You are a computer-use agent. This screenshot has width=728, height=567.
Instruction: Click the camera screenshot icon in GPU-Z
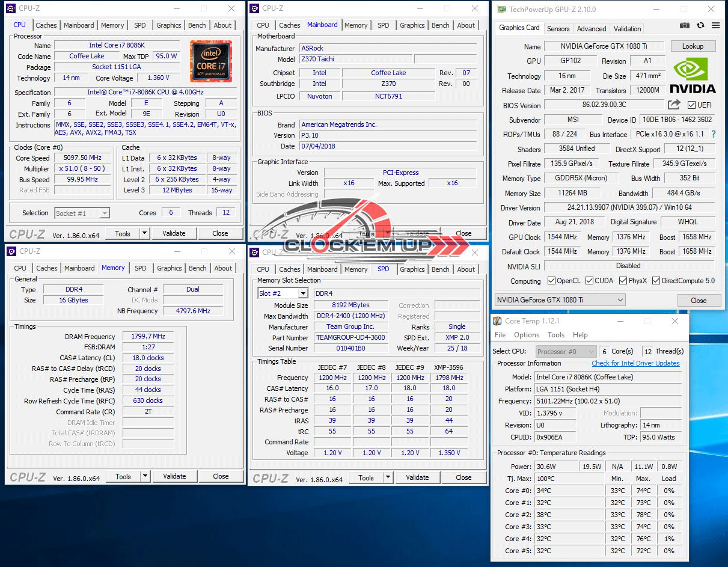tap(685, 25)
